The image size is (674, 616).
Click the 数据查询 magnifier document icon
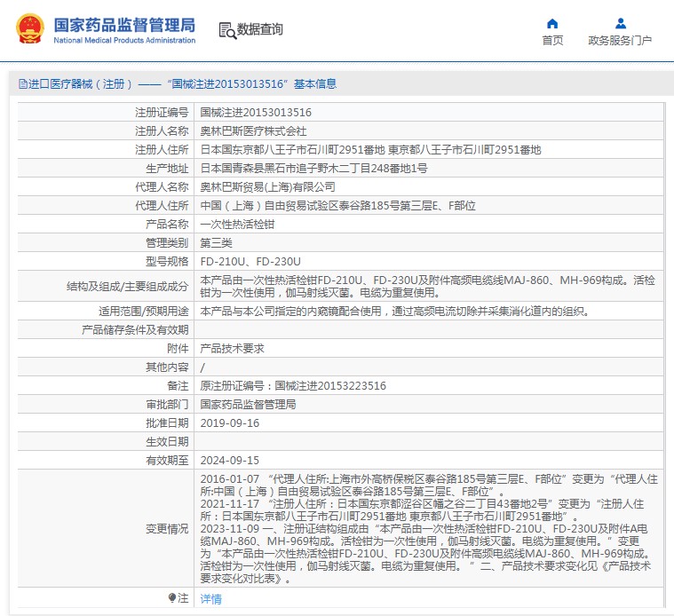[226, 30]
